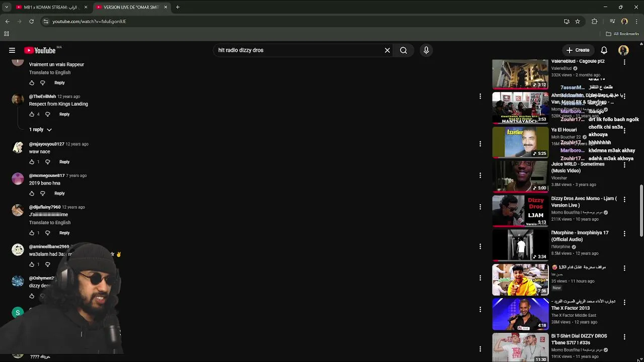644x362 pixels.
Task: Bookmark this page with the star icon
Action: click(x=578, y=22)
